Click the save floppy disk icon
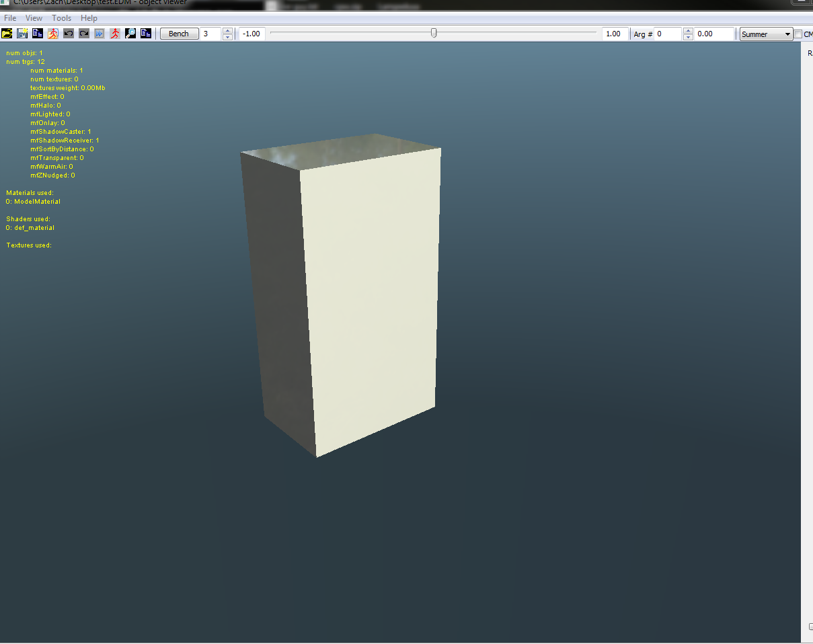 pos(22,34)
